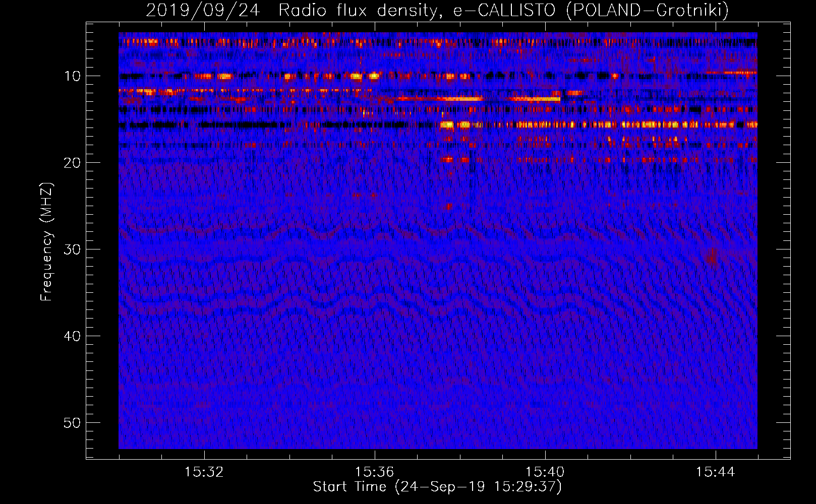Viewport: 816px width, 504px height.
Task: Click the time tick label '15:32'
Action: point(204,472)
